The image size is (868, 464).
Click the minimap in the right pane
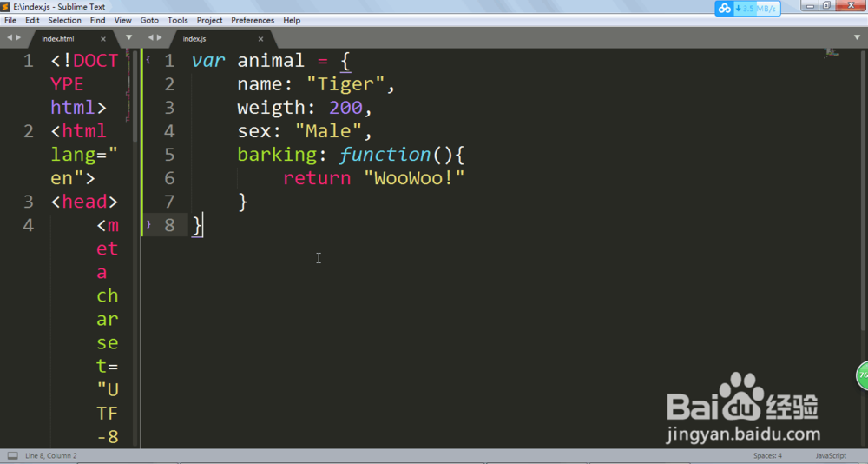click(x=832, y=53)
